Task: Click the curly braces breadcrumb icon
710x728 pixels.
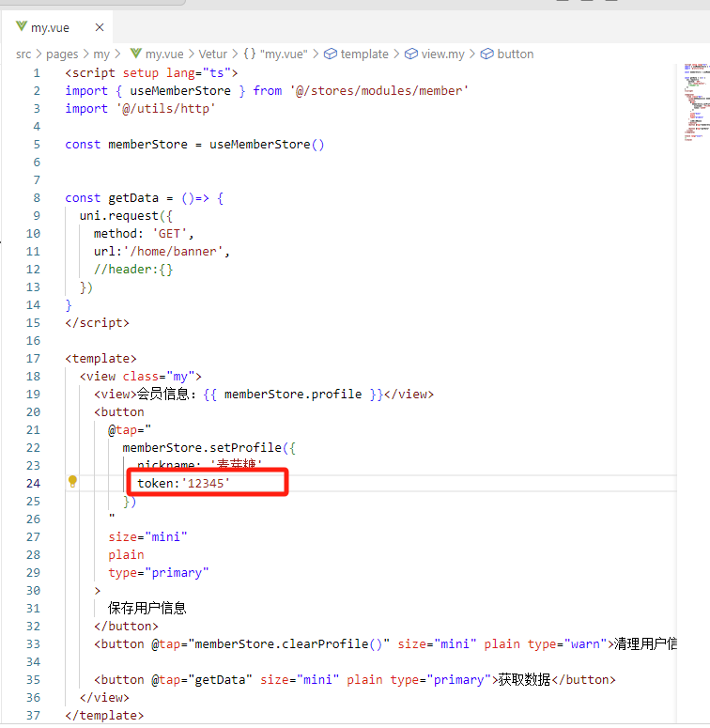Action: [x=250, y=54]
